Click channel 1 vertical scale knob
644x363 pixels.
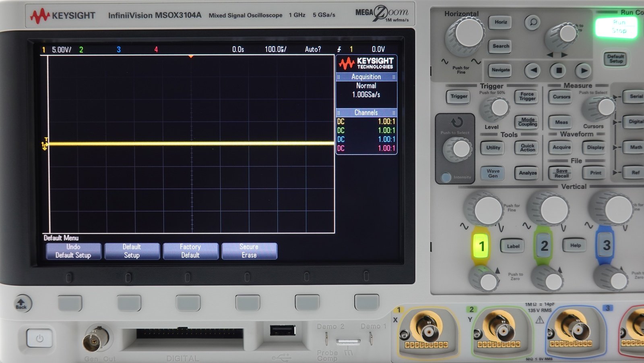[x=485, y=209]
